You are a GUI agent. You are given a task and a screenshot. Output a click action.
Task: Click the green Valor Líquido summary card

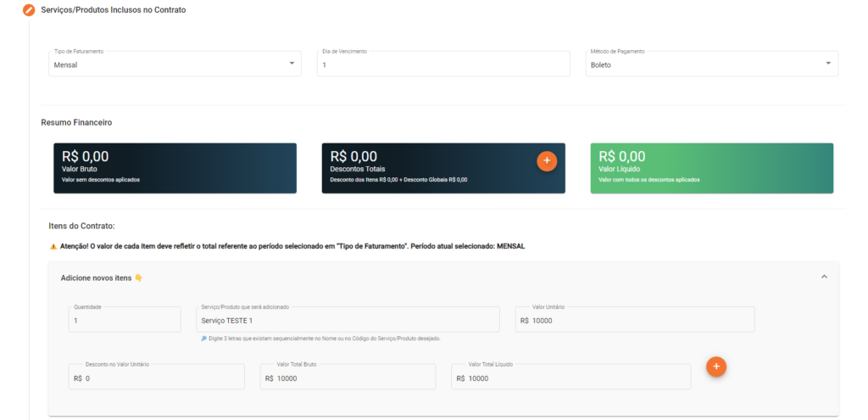(x=711, y=167)
